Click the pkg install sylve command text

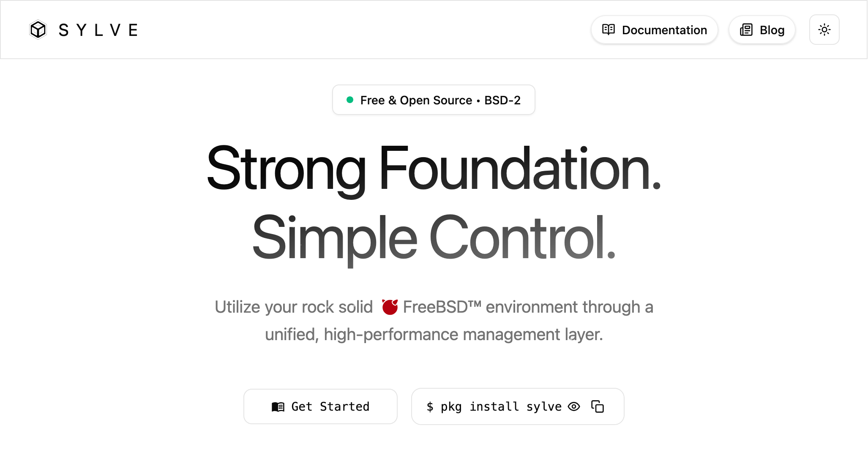coord(501,406)
